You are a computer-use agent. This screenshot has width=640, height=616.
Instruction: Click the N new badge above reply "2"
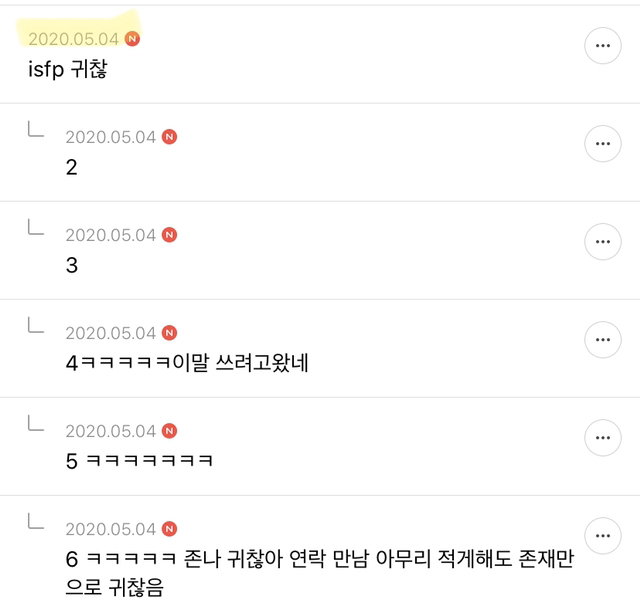pos(170,137)
